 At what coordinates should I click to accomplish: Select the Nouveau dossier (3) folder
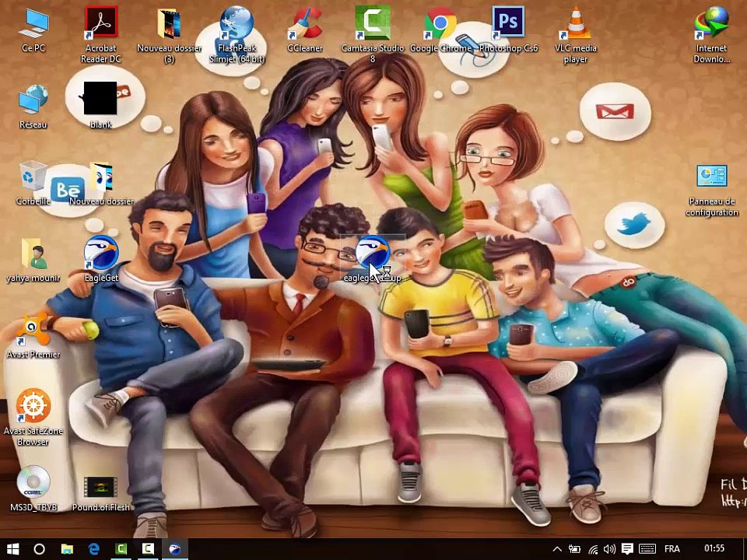point(169,34)
